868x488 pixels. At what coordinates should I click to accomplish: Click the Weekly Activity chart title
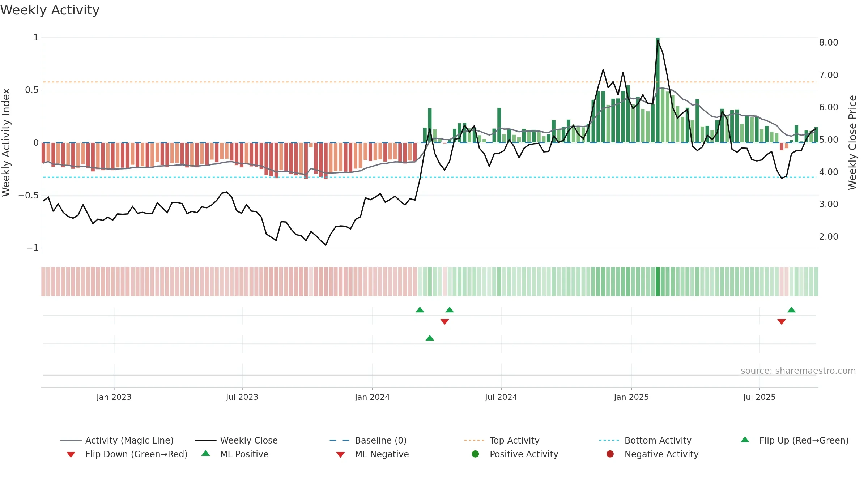pyautogui.click(x=50, y=10)
